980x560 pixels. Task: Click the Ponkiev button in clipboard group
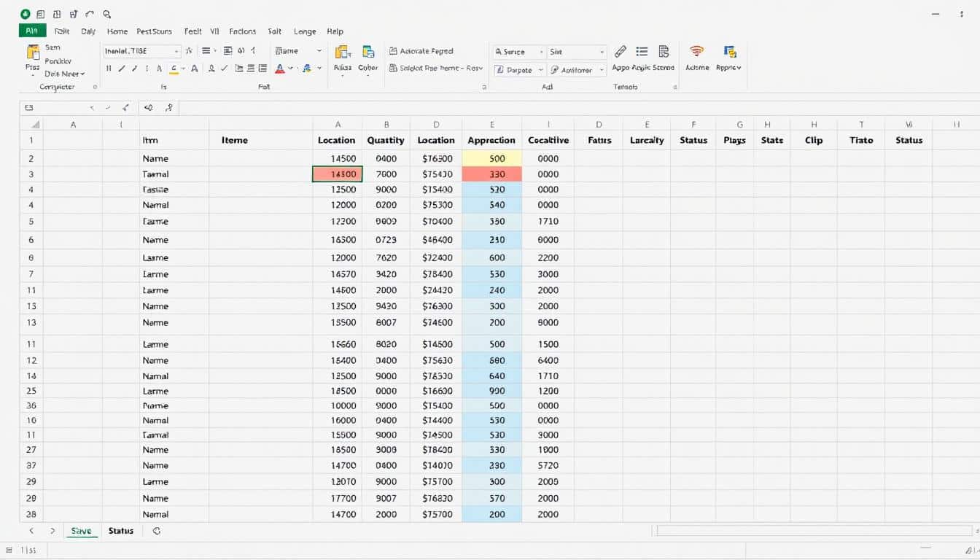pos(58,61)
